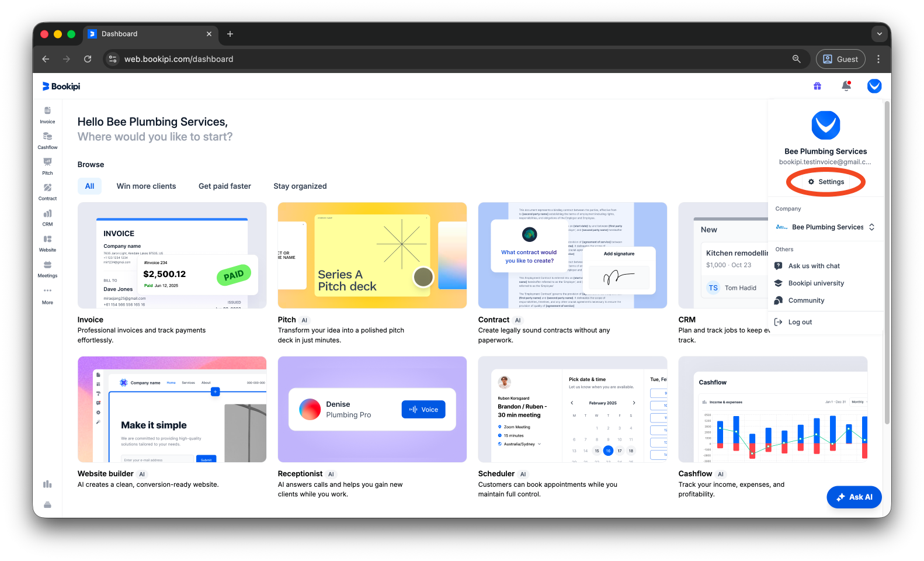924x561 pixels.
Task: Open the gift rewards icon
Action: click(817, 86)
